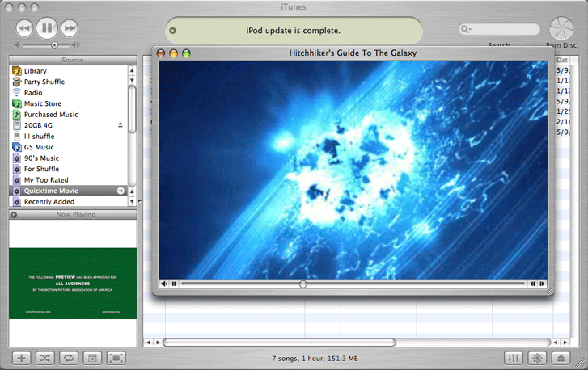Minimize the Hitchhiker's Guide movie window
Viewport: 588px width, 370px height.
pyautogui.click(x=173, y=53)
